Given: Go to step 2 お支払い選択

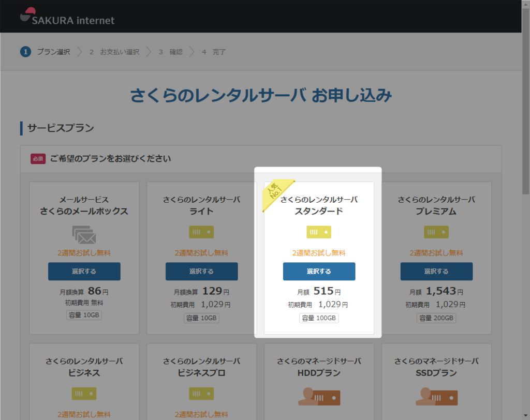Looking at the screenshot, I should 114,52.
